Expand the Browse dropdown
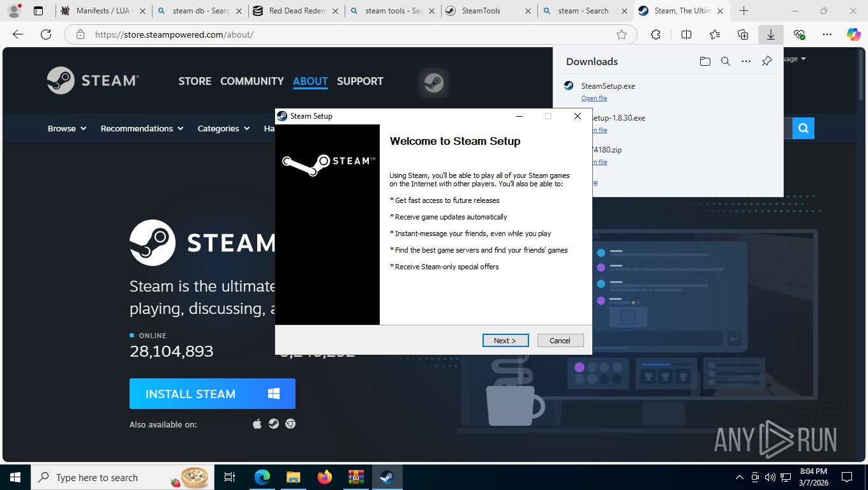This screenshot has width=868, height=490. [x=67, y=128]
